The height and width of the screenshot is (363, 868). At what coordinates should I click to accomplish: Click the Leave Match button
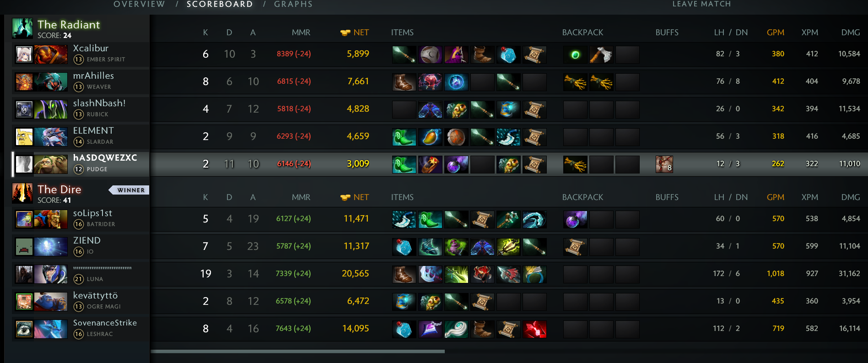(x=701, y=4)
